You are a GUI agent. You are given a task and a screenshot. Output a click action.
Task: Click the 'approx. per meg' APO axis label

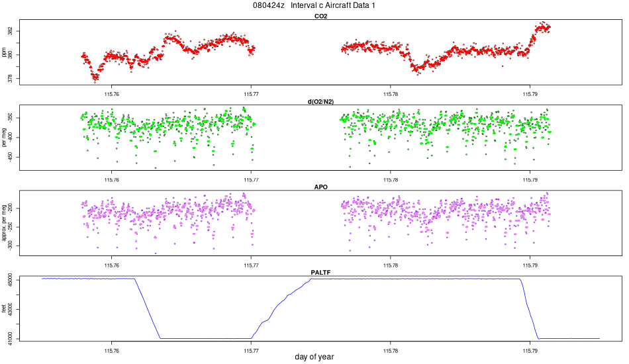coord(3,223)
